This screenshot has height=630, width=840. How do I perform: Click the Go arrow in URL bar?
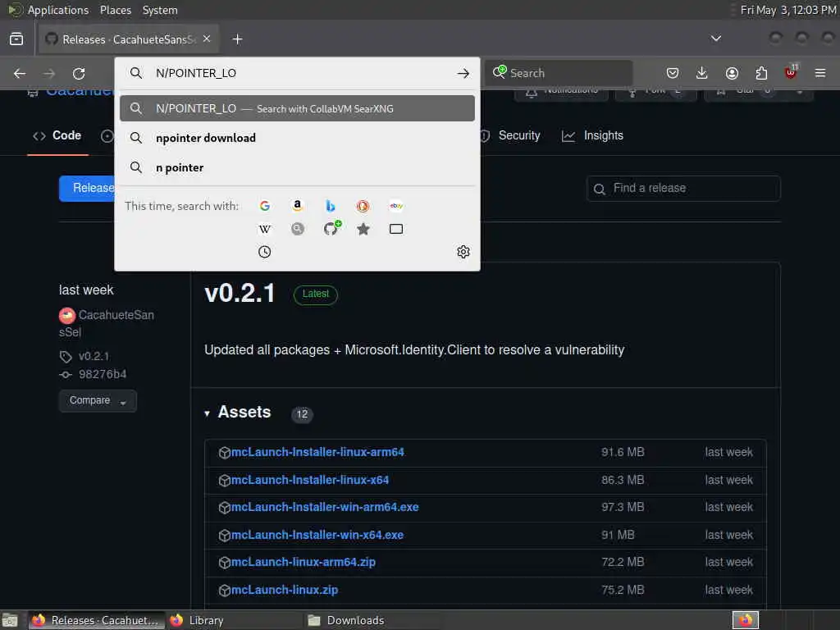pyautogui.click(x=463, y=73)
